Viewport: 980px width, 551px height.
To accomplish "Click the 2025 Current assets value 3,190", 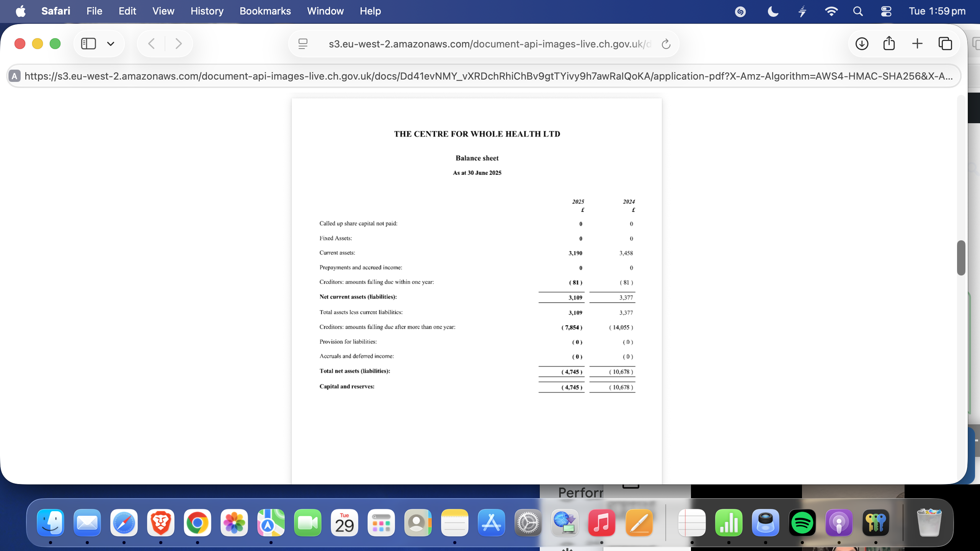I will tap(575, 253).
